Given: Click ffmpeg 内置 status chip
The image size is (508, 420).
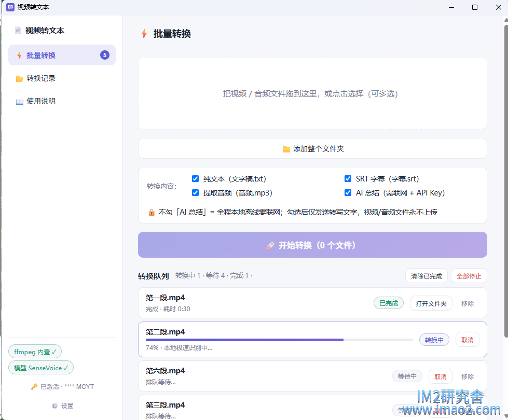Looking at the screenshot, I should coord(35,352).
